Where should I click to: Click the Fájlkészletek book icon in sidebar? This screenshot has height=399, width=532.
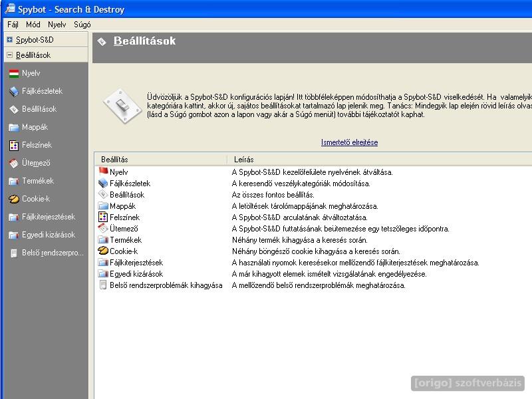pos(14,91)
